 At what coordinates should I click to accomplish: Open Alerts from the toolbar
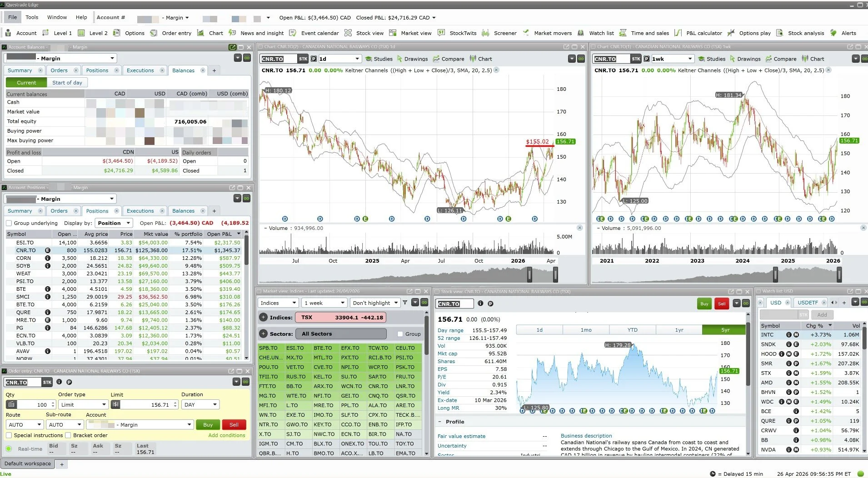[843, 33]
